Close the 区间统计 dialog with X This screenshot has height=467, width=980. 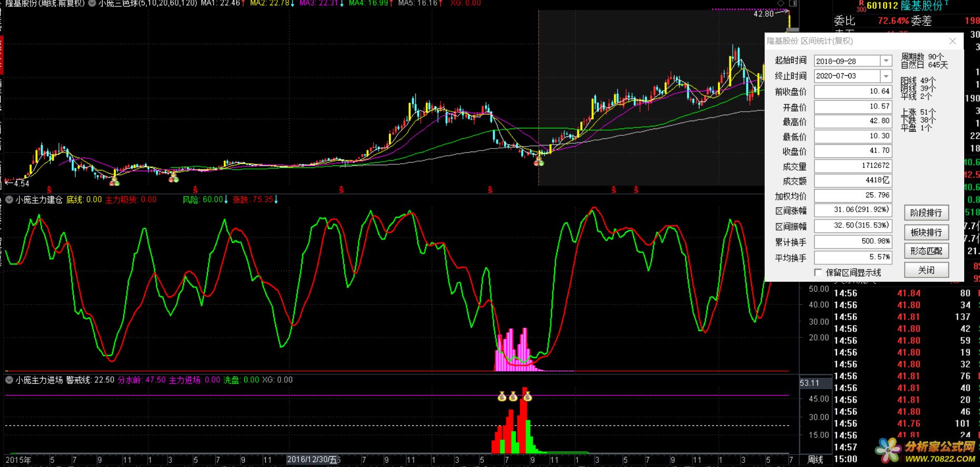coord(953,41)
